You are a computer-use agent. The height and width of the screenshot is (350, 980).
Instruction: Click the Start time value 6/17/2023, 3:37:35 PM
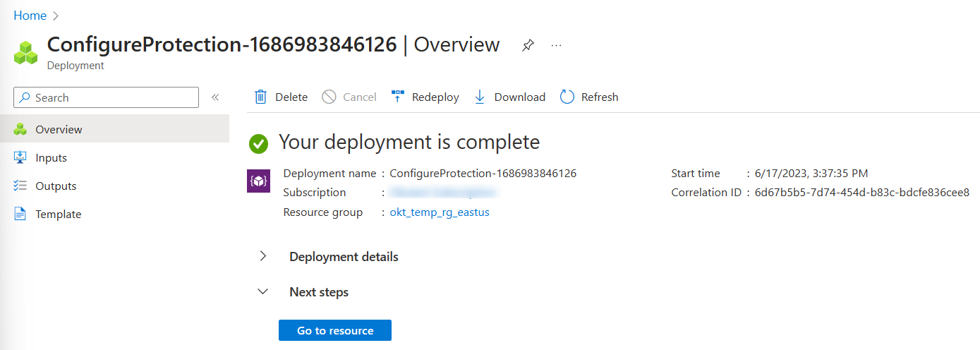(x=811, y=173)
